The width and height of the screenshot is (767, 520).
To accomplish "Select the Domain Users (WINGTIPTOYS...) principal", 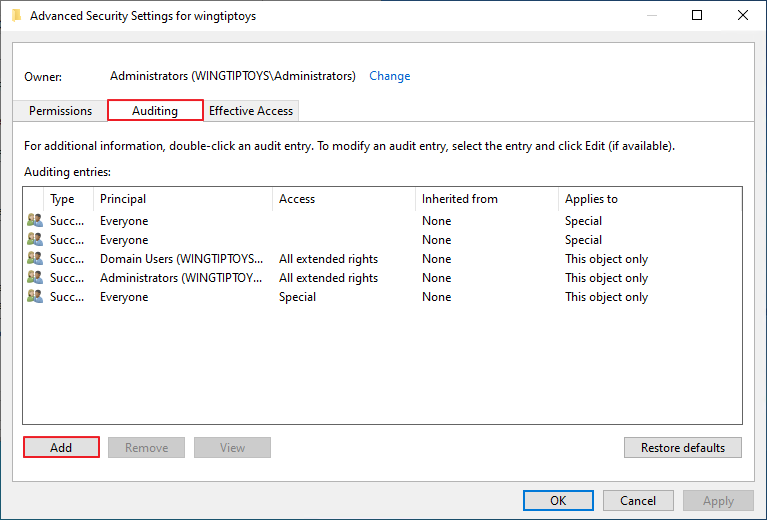I will point(181,259).
